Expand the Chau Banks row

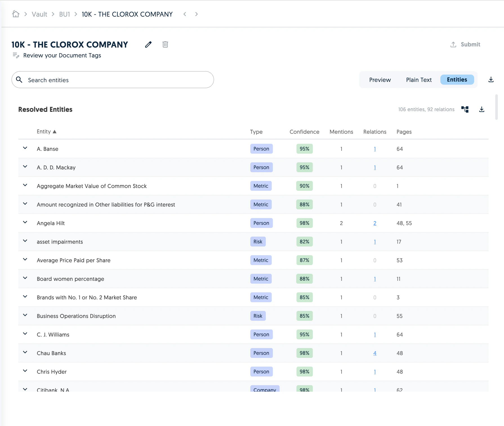25,352
